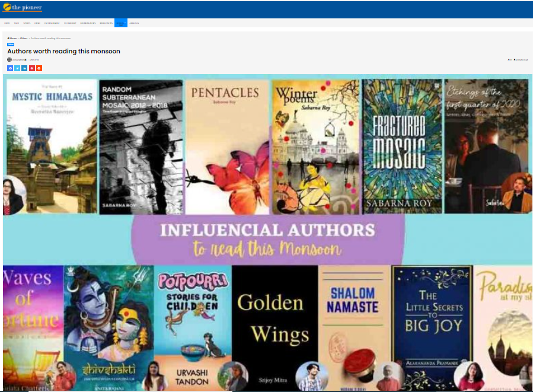Click the Others breadcrumb link
The height and width of the screenshot is (392, 533).
pos(24,39)
